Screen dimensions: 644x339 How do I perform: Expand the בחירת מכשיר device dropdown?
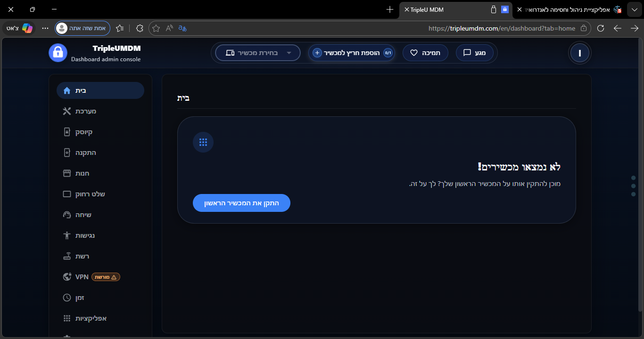[258, 53]
